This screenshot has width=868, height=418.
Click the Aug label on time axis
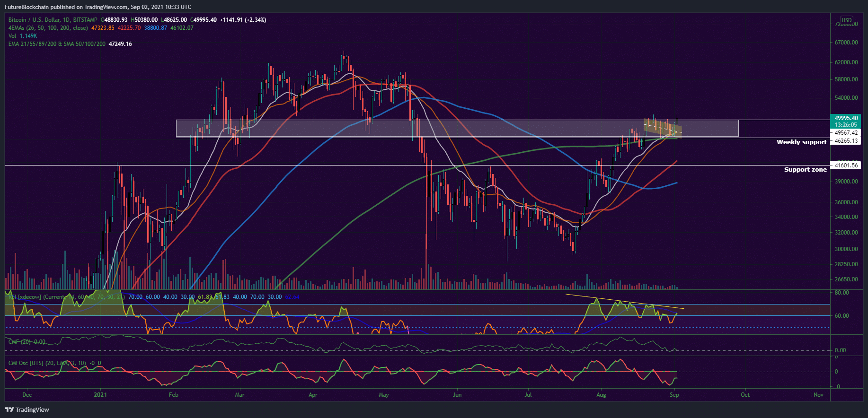point(601,395)
